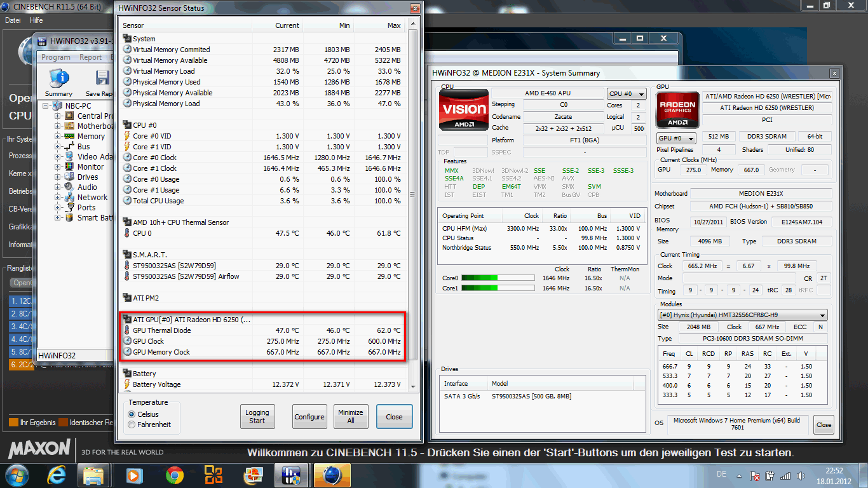The width and height of the screenshot is (868, 488).
Task: Click the Battery group icon in the sensor list
Action: click(x=127, y=374)
